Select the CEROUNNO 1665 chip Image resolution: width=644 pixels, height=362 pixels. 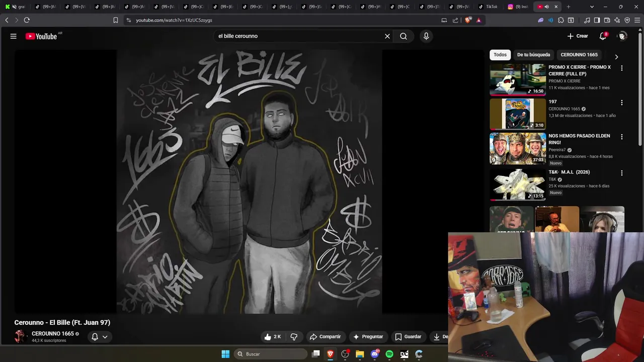pyautogui.click(x=579, y=55)
